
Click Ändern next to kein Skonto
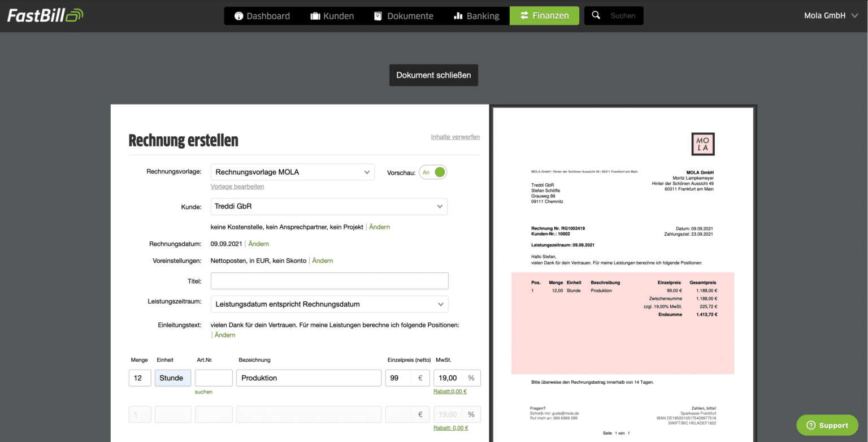[323, 261]
